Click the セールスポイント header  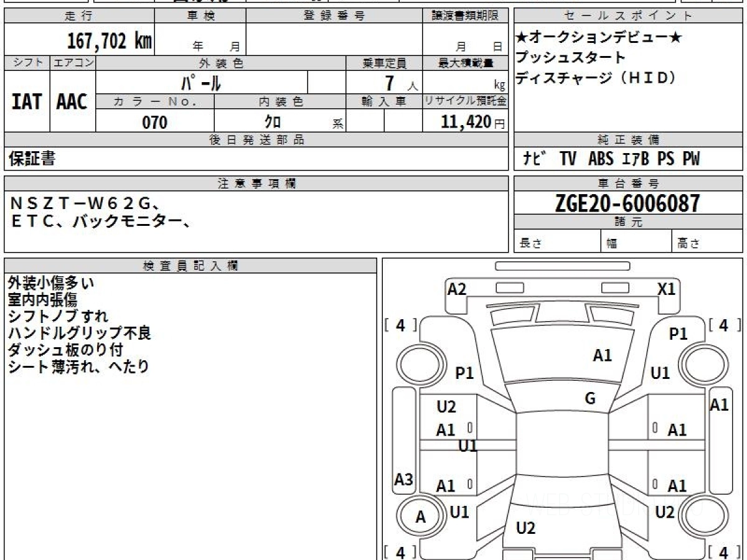click(629, 16)
